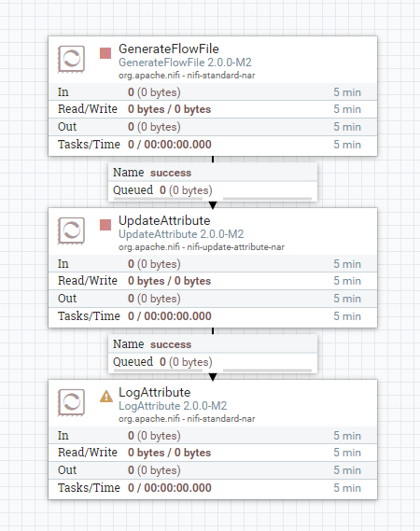
Task: Click the arrowhead entering LogAttribute
Action: pyautogui.click(x=213, y=377)
